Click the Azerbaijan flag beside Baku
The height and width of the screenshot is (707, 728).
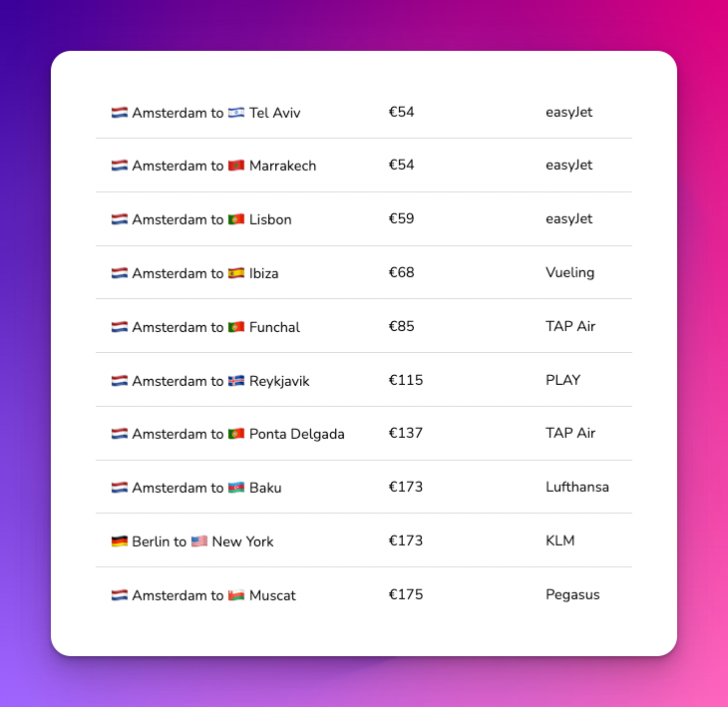tap(236, 488)
